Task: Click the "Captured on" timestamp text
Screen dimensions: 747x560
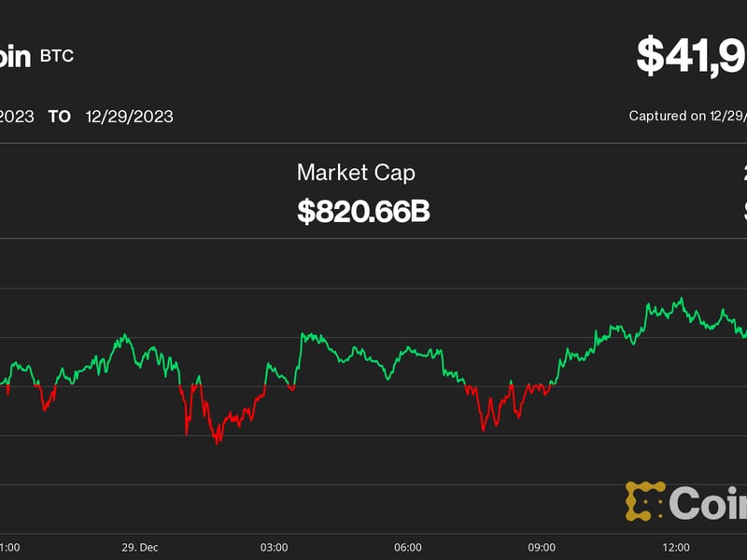Action: (687, 117)
